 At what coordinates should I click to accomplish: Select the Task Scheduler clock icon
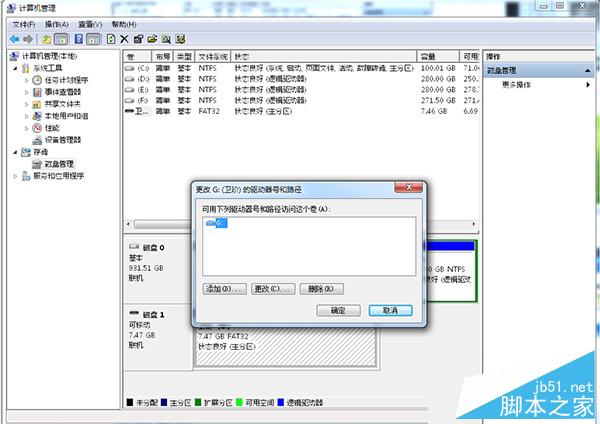pyautogui.click(x=37, y=80)
